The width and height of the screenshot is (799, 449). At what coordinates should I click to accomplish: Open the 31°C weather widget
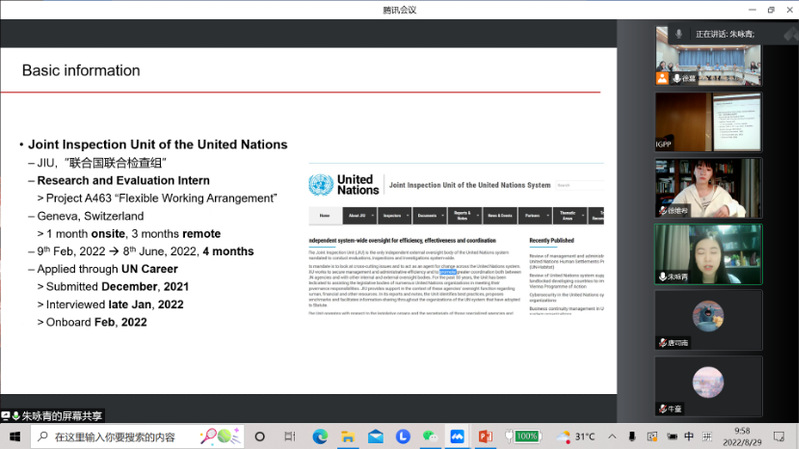[575, 437]
